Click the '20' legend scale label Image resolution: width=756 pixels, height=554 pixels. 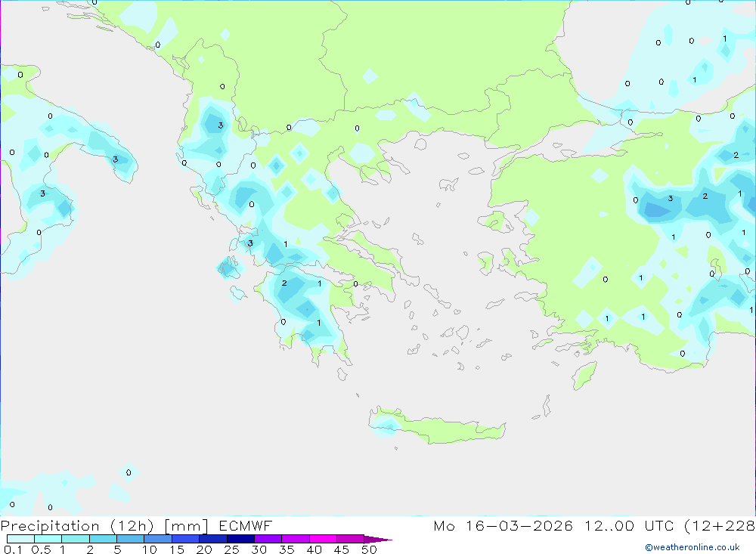tap(204, 549)
